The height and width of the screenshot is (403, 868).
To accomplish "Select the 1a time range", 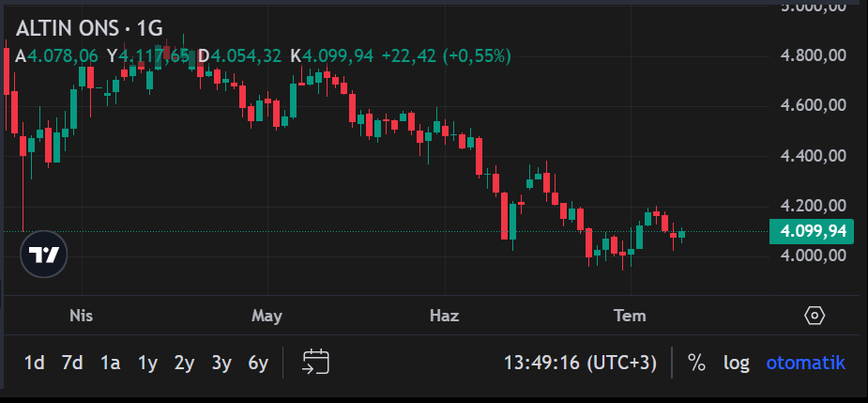I will [x=110, y=364].
